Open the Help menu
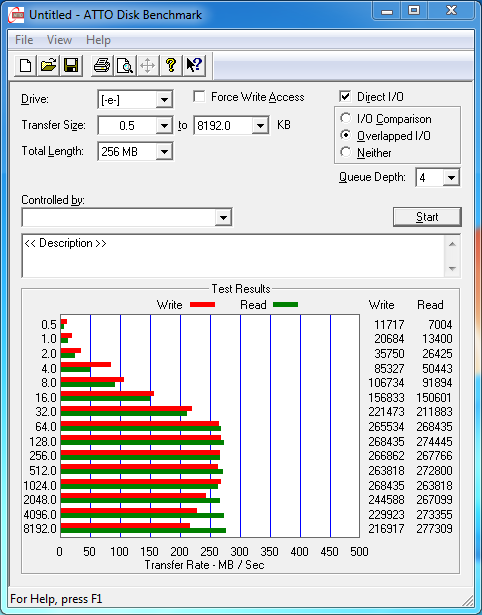 [x=98, y=40]
